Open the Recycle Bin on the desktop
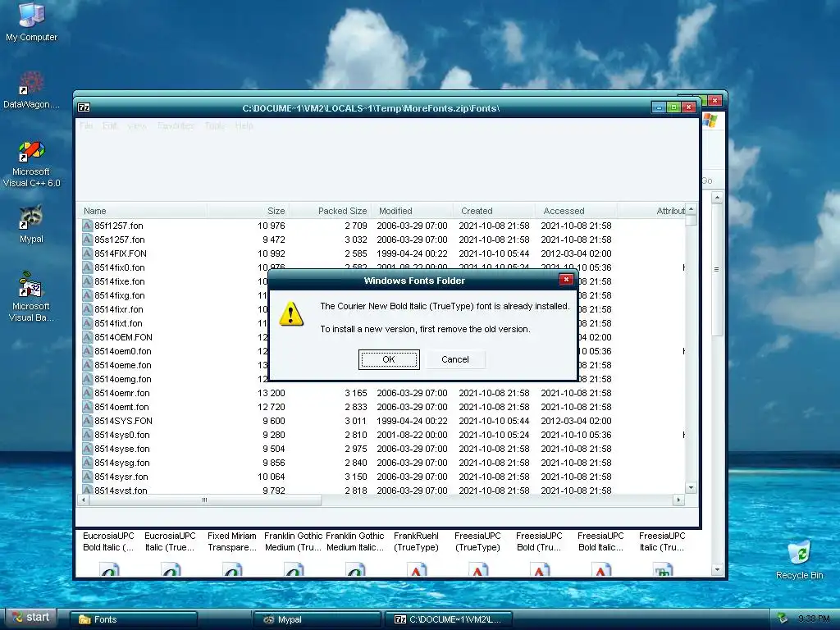 (799, 560)
